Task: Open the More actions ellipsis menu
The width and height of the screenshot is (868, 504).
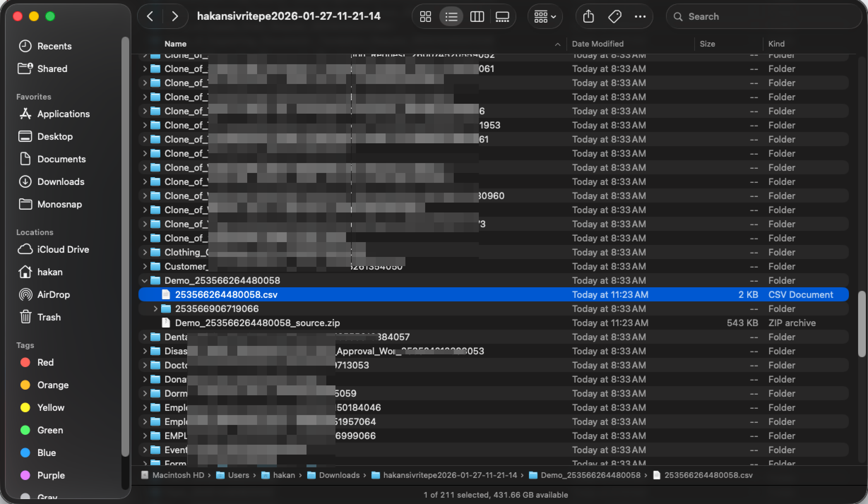Action: (x=640, y=16)
